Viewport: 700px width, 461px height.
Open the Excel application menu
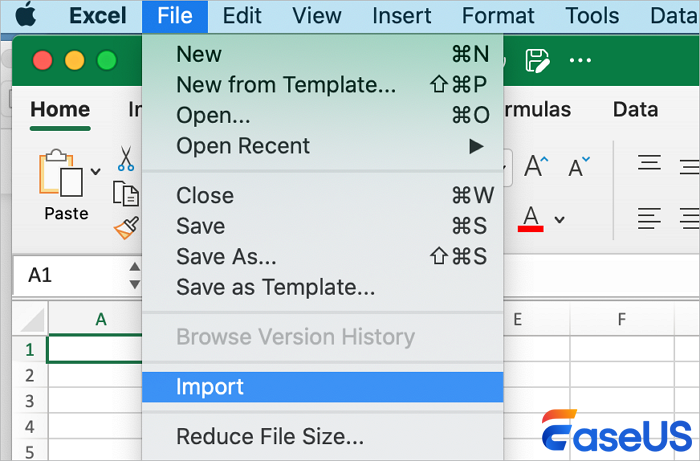tap(98, 16)
